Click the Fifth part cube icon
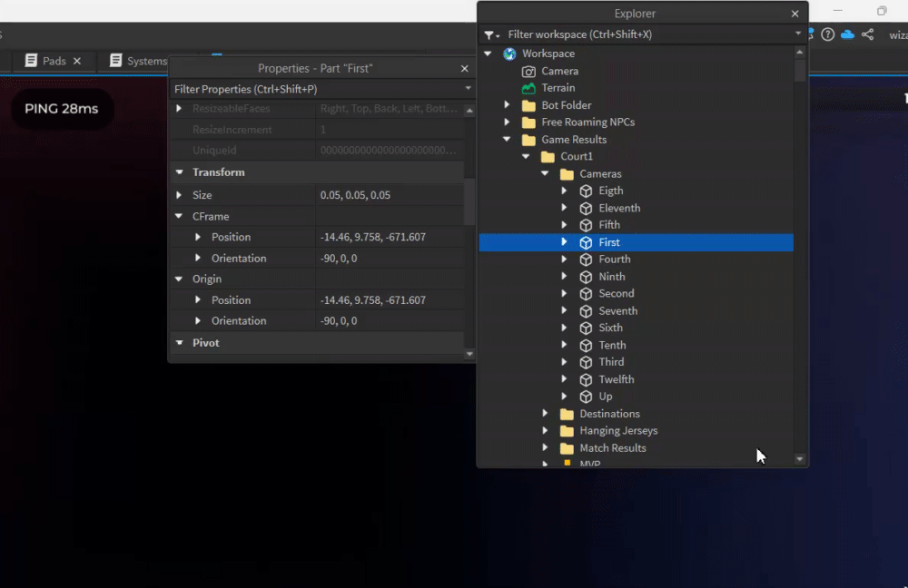This screenshot has width=908, height=588. click(586, 225)
